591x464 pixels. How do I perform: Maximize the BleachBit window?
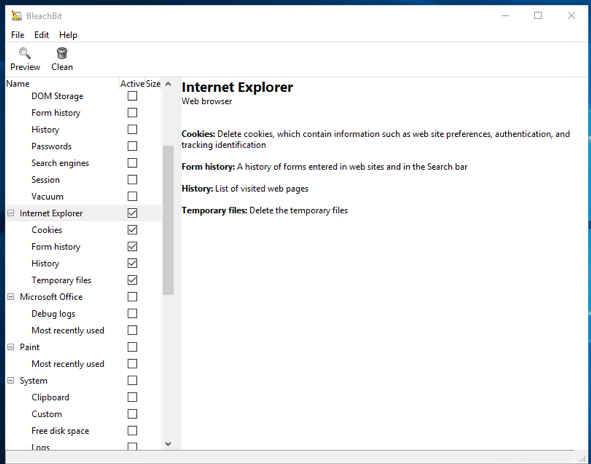click(538, 15)
